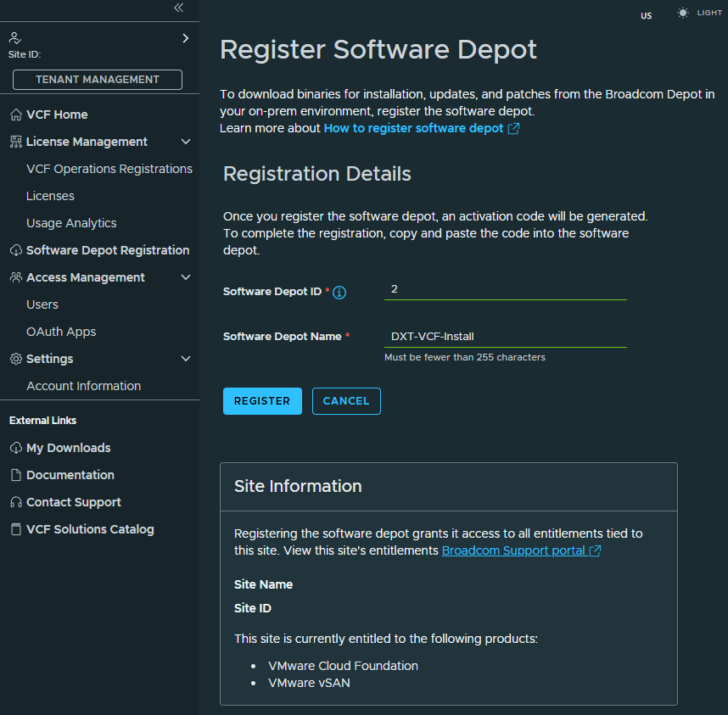The image size is (728, 715).
Task: Open the Users page
Action: tap(42, 304)
